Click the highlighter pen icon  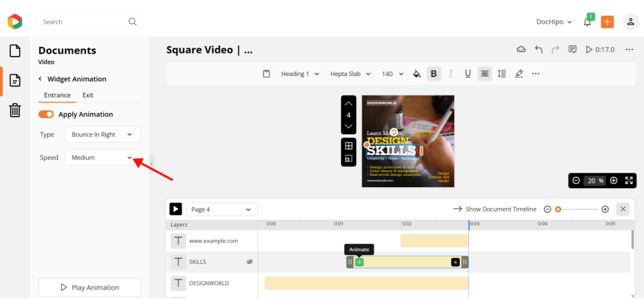pyautogui.click(x=519, y=74)
